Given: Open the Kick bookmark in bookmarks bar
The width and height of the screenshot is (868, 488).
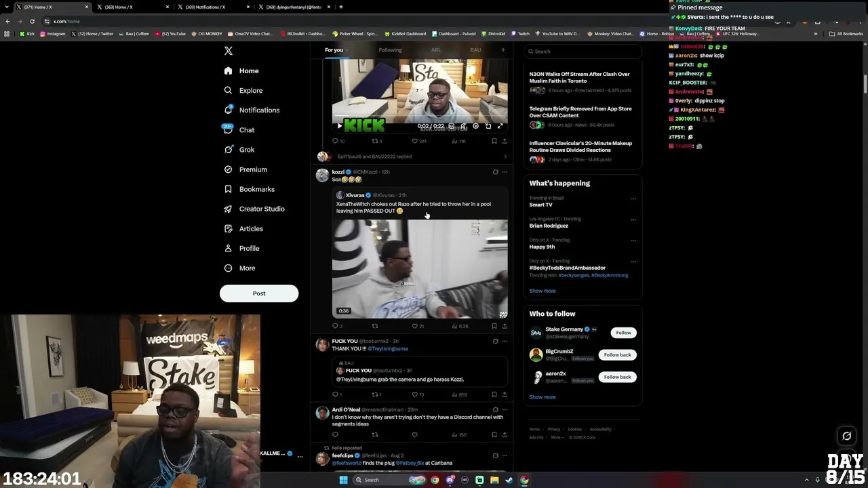Looking at the screenshot, I should tap(27, 34).
